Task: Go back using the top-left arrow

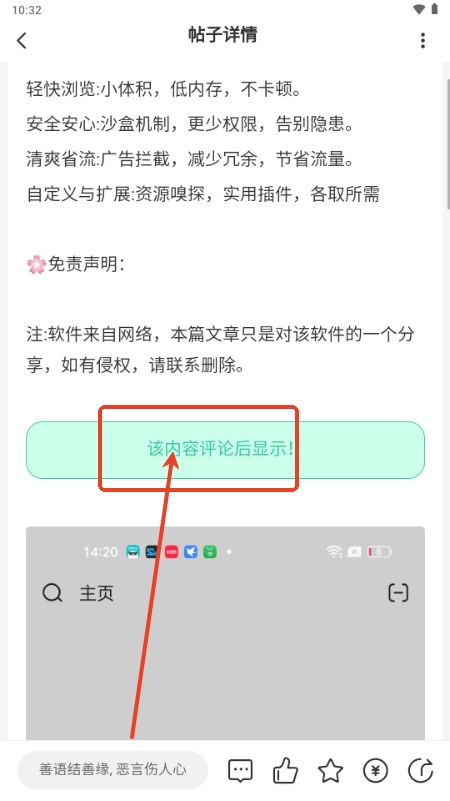Action: click(x=21, y=40)
